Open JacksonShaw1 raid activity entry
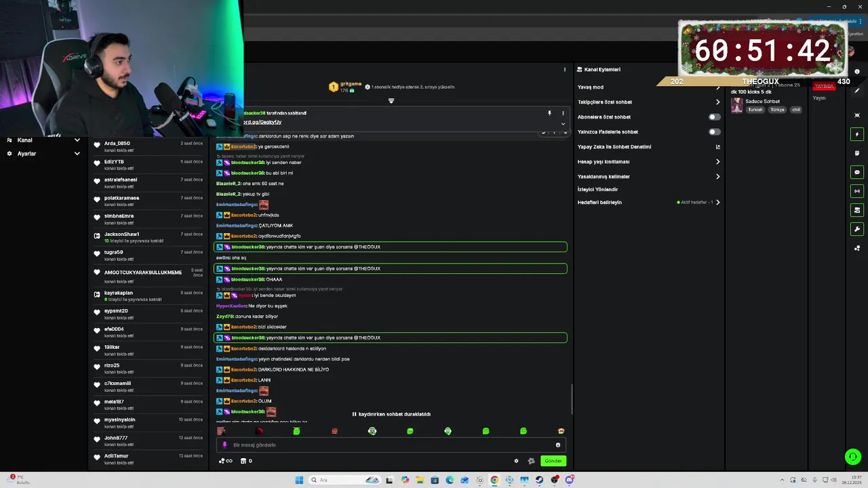 [x=149, y=237]
